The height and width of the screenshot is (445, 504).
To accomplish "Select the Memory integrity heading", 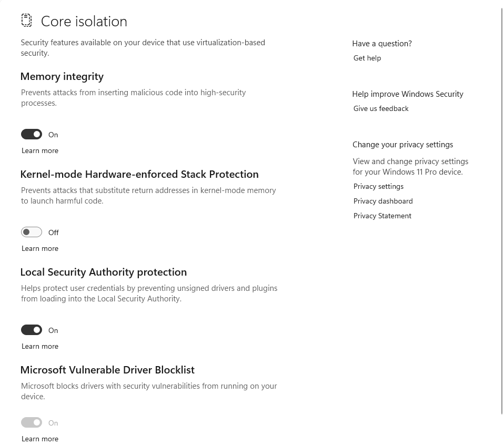I will point(62,77).
